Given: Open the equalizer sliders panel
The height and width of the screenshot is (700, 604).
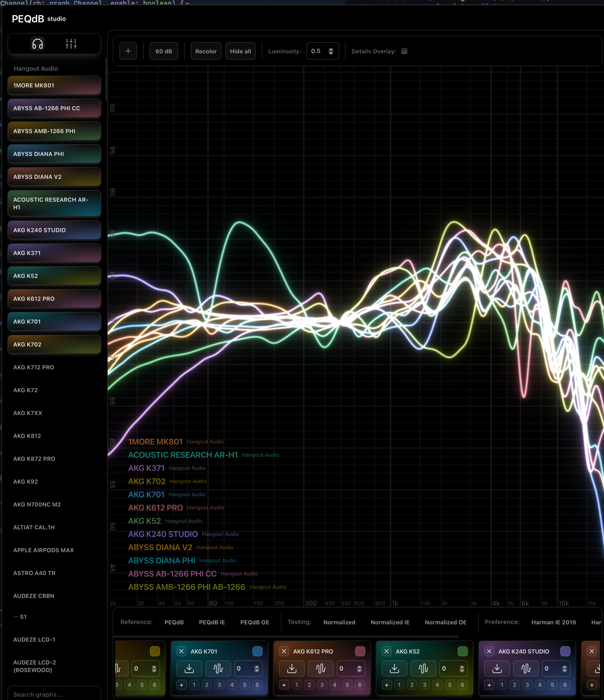Looking at the screenshot, I should (71, 44).
